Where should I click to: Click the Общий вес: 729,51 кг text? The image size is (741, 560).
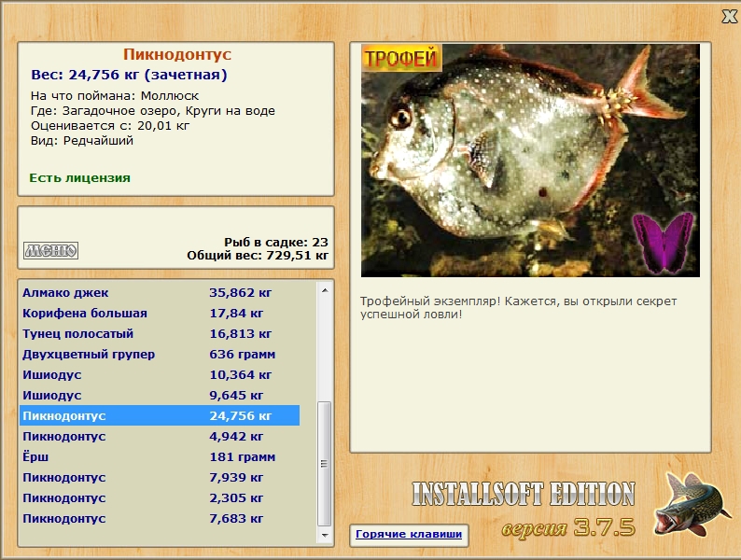[258, 256]
